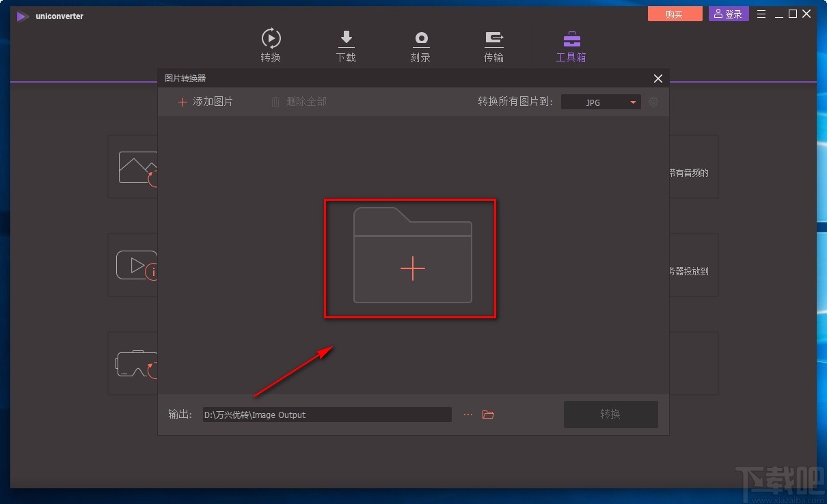Click the orange open-folder icon beside output path

[x=487, y=414]
